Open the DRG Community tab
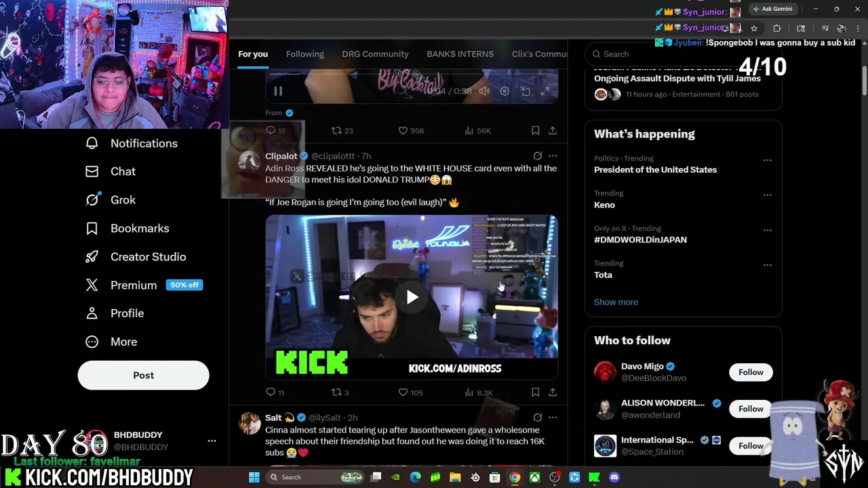This screenshot has width=868, height=488. (x=375, y=54)
